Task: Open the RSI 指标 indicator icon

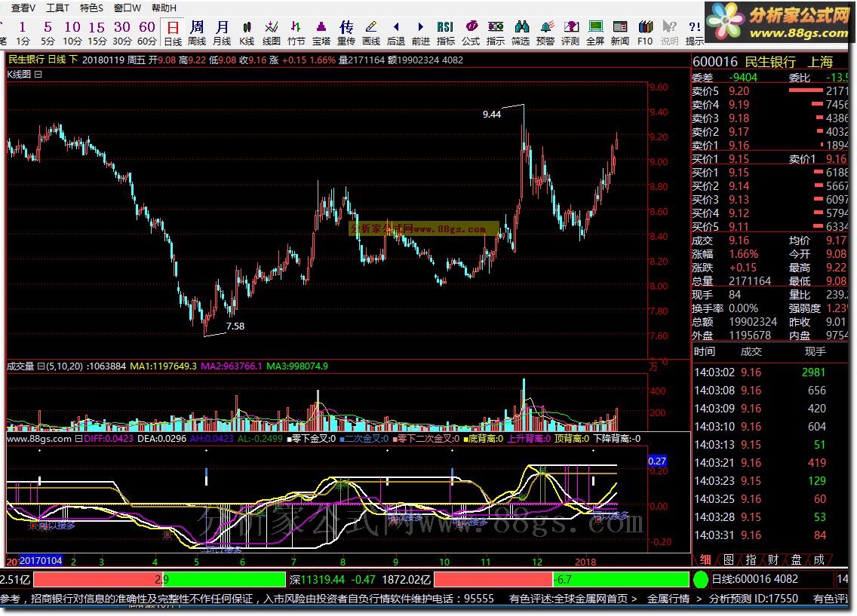Action: [x=445, y=32]
